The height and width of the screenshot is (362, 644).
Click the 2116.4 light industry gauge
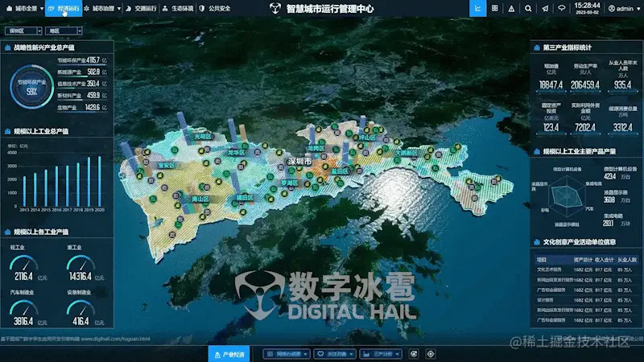(x=23, y=269)
